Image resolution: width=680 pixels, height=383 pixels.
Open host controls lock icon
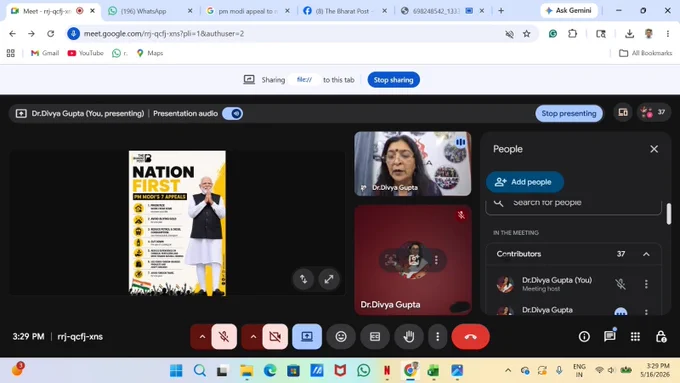click(x=661, y=337)
